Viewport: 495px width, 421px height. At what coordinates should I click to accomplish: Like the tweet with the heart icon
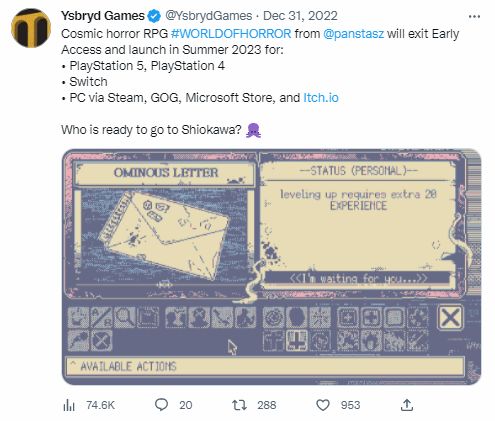coord(322,405)
